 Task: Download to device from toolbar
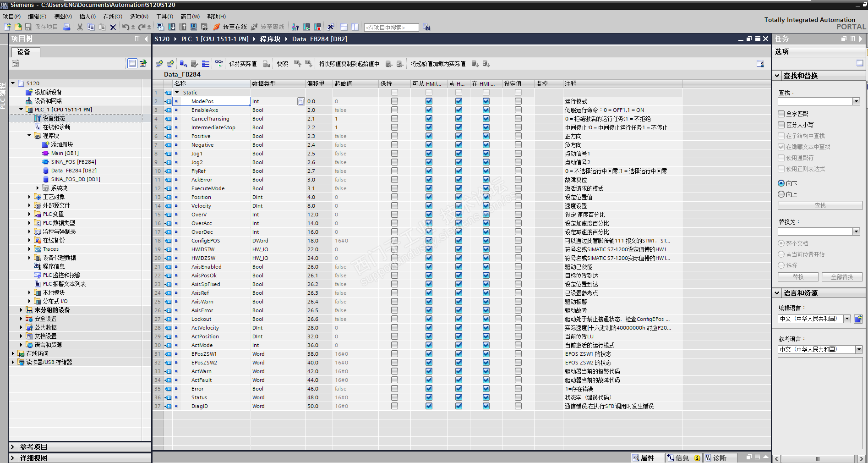[x=172, y=27]
